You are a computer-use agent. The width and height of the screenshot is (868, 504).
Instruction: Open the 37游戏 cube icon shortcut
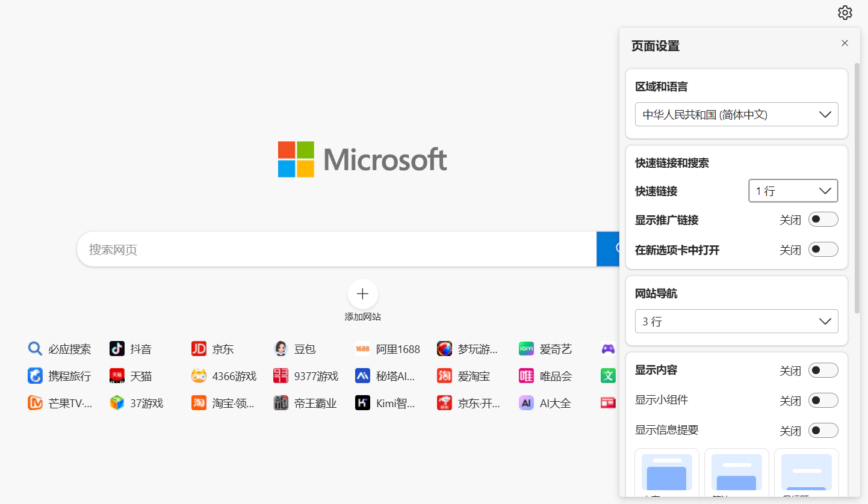tap(117, 403)
